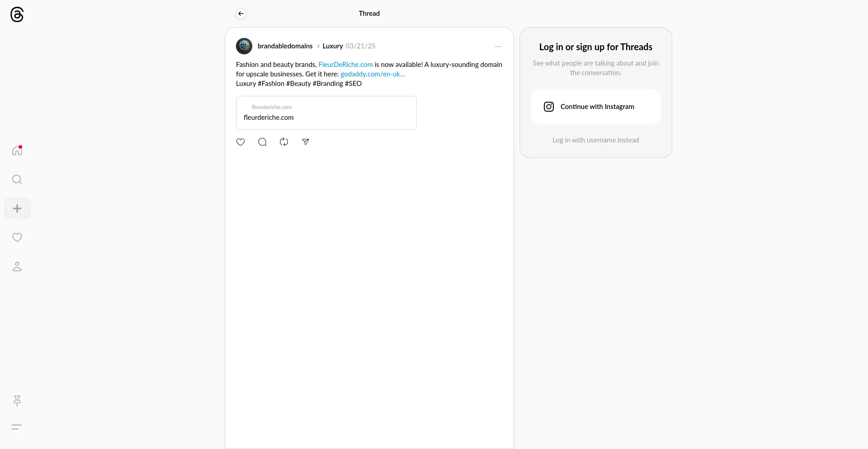The image size is (868, 449).
Task: Click the brandabledomains username
Action: pos(285,46)
